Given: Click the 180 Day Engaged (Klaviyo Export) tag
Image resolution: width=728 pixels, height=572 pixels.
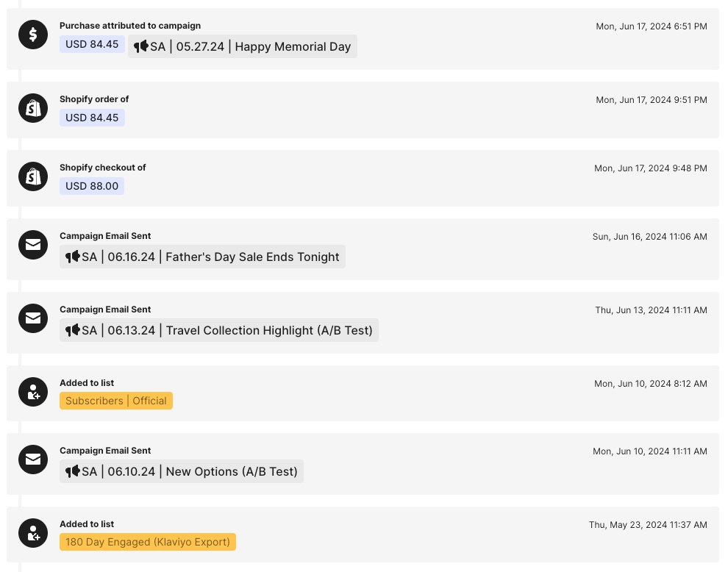Looking at the screenshot, I should (148, 542).
